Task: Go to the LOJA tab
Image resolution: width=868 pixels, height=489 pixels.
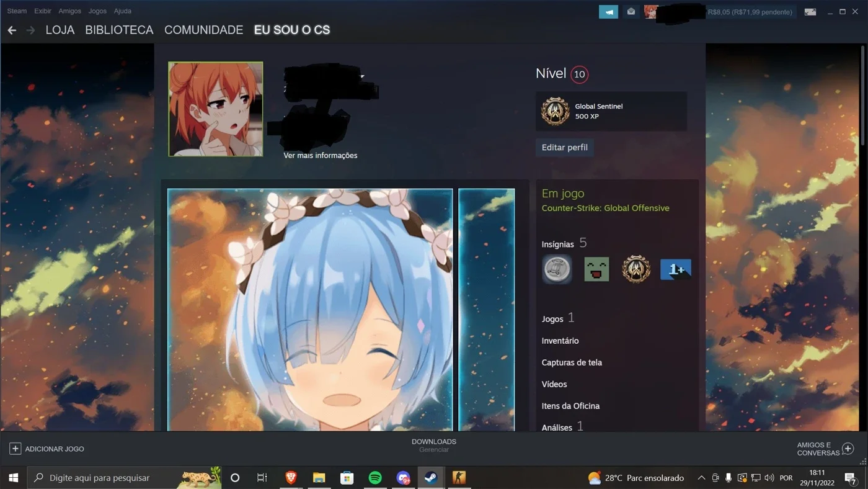Action: (60, 30)
